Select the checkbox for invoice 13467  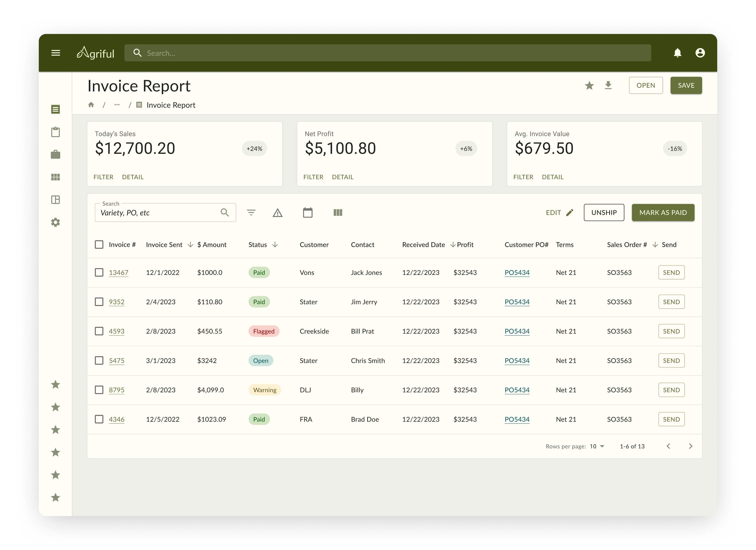pyautogui.click(x=99, y=272)
